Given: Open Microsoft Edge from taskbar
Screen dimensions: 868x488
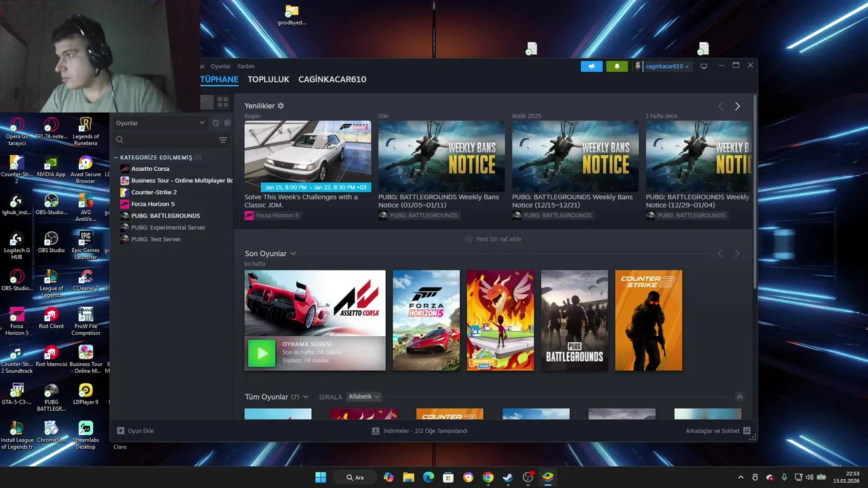Looking at the screenshot, I should pyautogui.click(x=429, y=477).
